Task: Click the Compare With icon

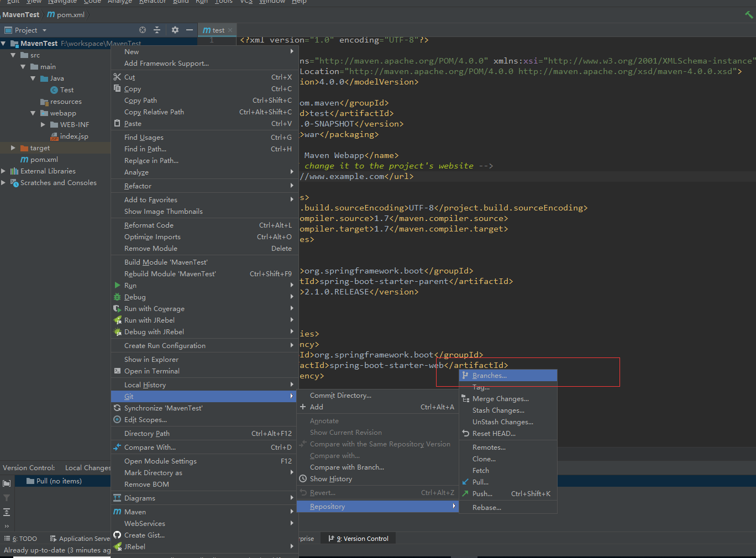Action: tap(117, 447)
